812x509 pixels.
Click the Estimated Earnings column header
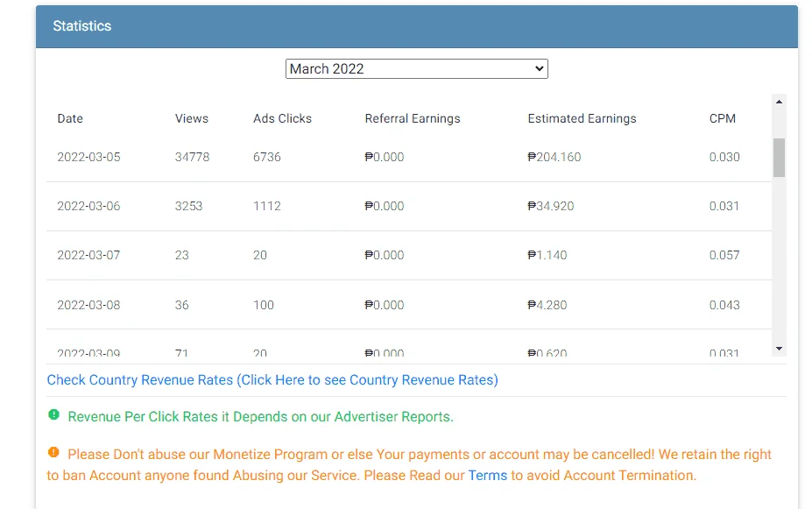[583, 118]
